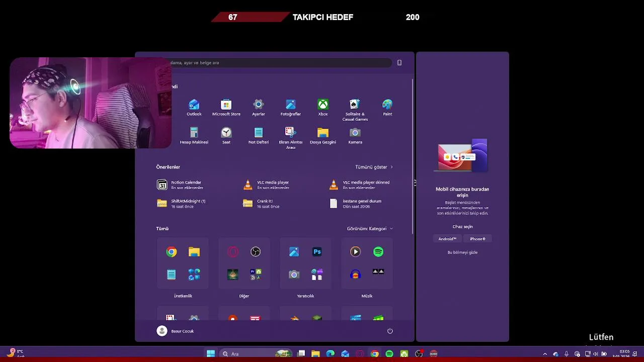The width and height of the screenshot is (644, 362).
Task: Open VLC media player skinned entry
Action: pyautogui.click(x=360, y=185)
